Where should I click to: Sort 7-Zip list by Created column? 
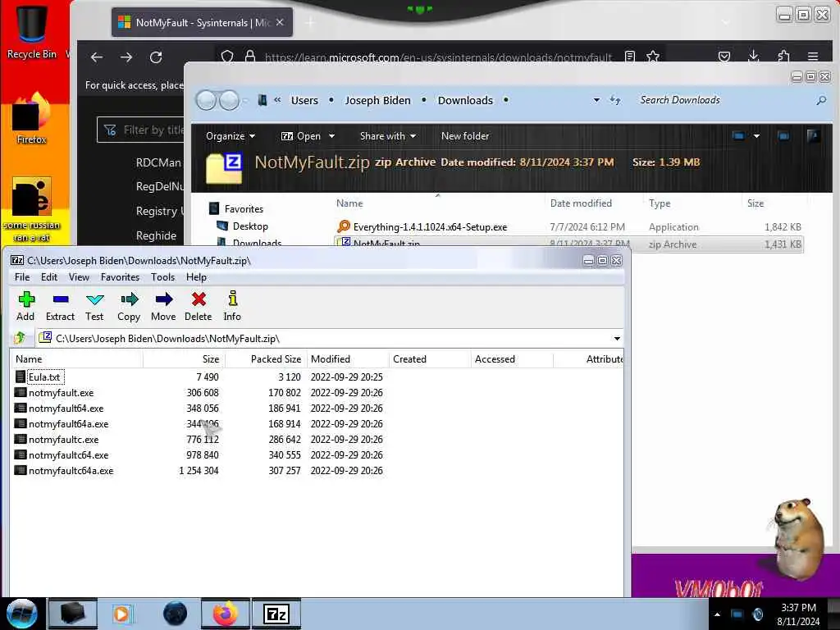point(430,359)
